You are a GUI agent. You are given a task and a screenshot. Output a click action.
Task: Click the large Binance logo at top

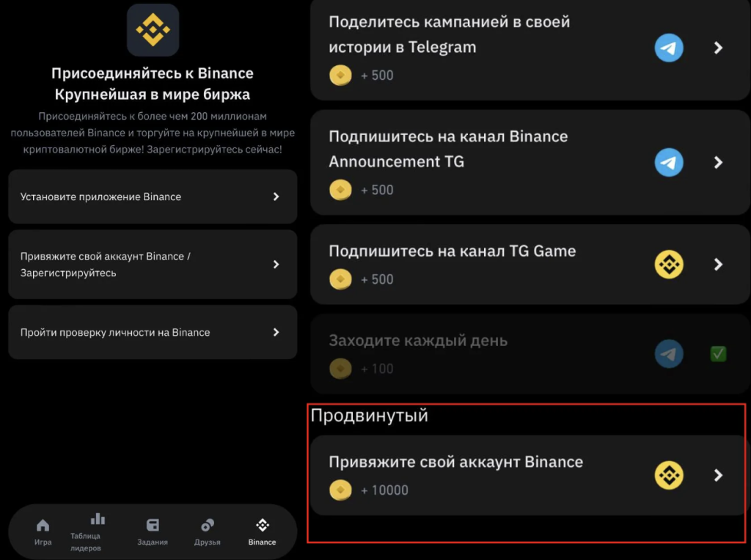153,29
